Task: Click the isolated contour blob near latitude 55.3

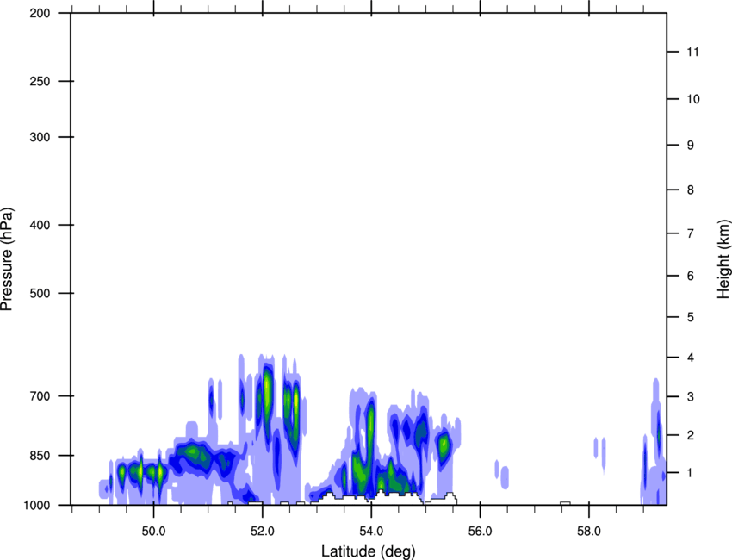Action: 444,445
